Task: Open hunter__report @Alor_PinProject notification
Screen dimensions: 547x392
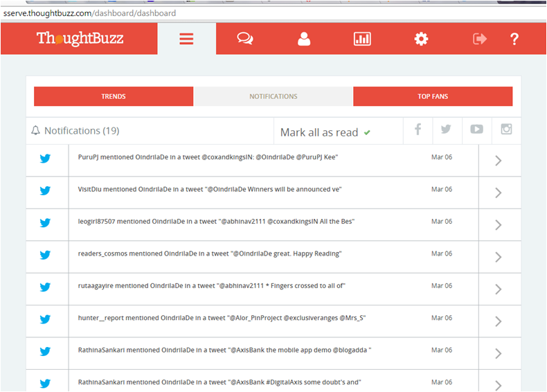Action: coord(222,318)
